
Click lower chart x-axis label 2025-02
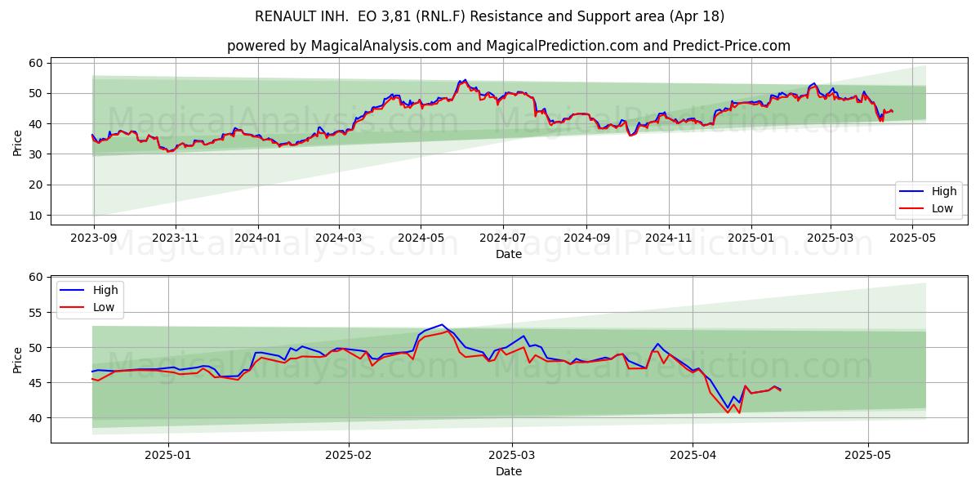click(349, 456)
